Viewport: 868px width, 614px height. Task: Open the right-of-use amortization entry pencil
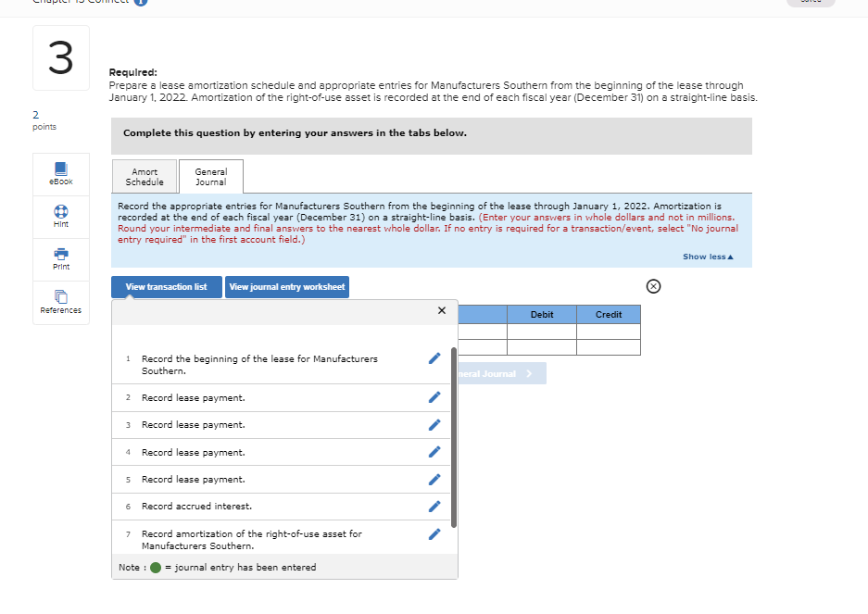click(434, 533)
